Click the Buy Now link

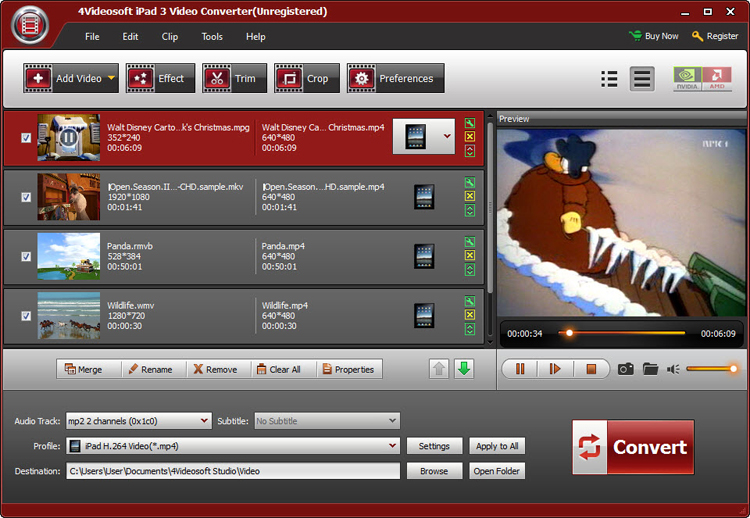(653, 36)
